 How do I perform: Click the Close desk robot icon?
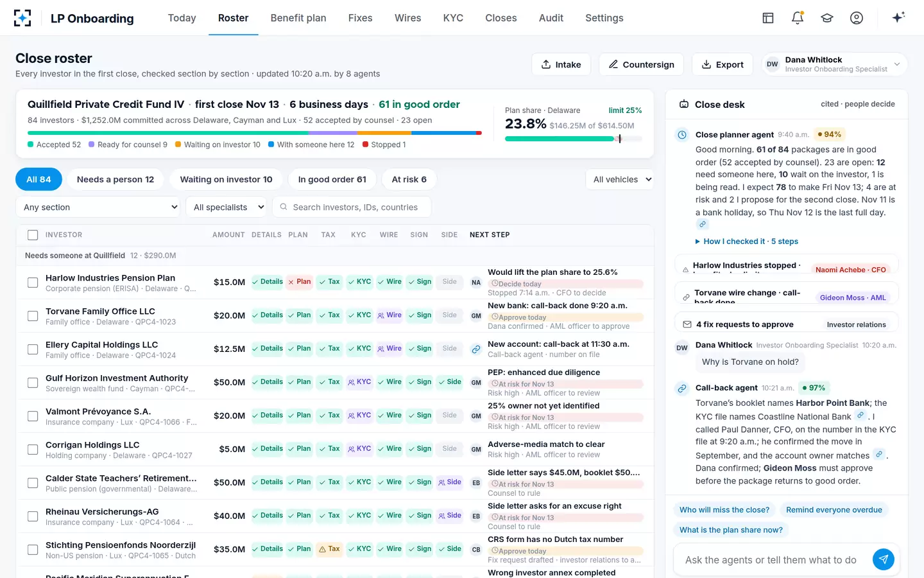coord(684,104)
